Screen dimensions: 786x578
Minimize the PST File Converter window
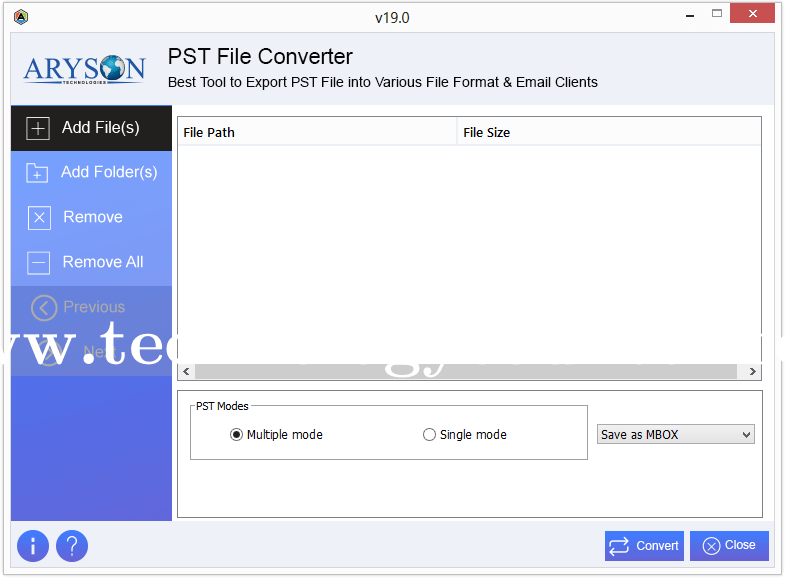click(690, 15)
